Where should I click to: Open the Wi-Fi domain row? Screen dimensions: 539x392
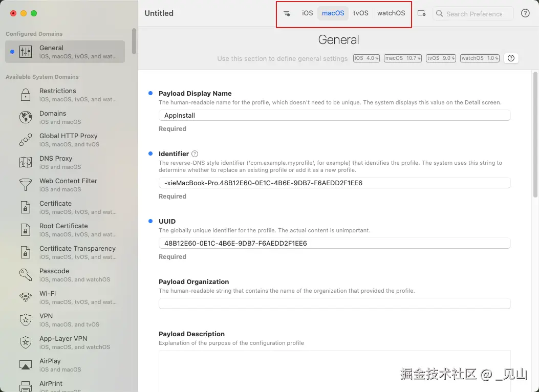coord(65,297)
